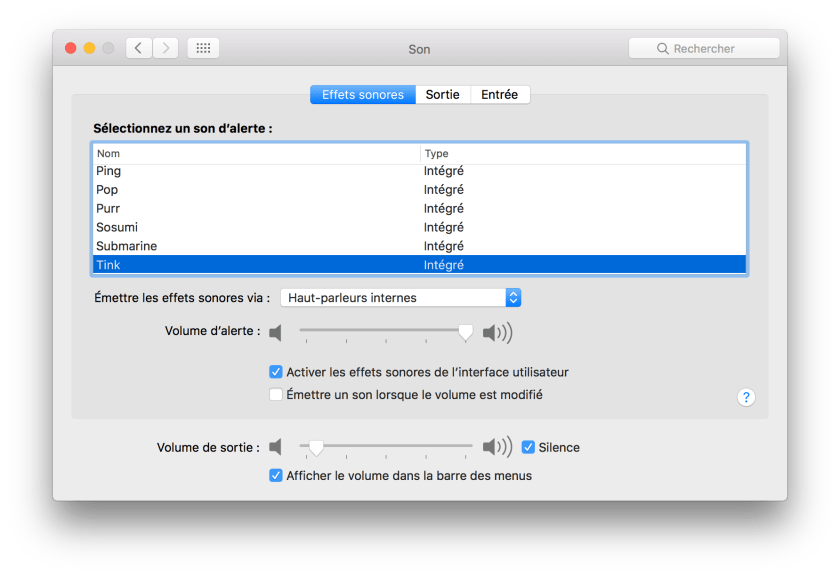
Task: Toggle showing volume in menu bar
Action: tap(276, 476)
